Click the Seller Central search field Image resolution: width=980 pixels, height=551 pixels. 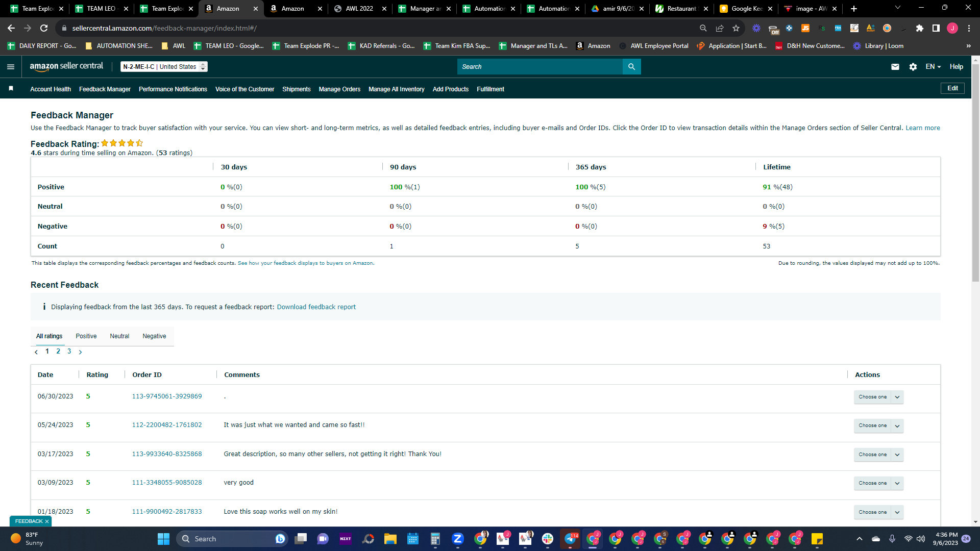[x=540, y=67]
